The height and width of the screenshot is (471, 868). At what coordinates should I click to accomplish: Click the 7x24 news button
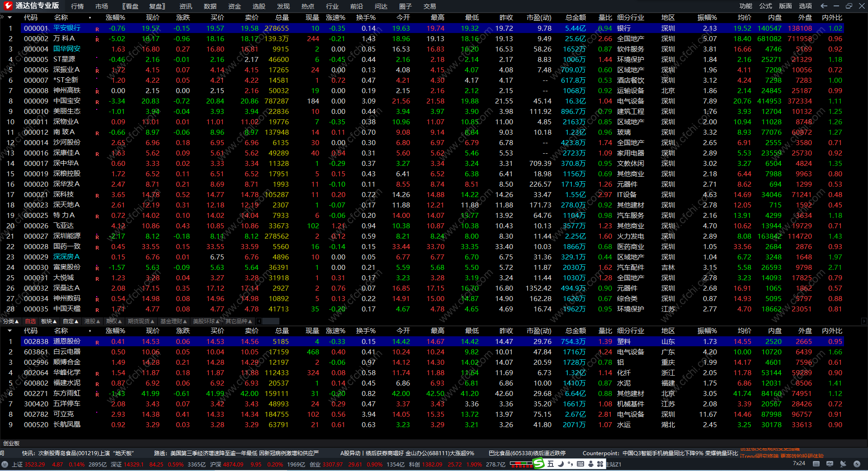(799, 463)
